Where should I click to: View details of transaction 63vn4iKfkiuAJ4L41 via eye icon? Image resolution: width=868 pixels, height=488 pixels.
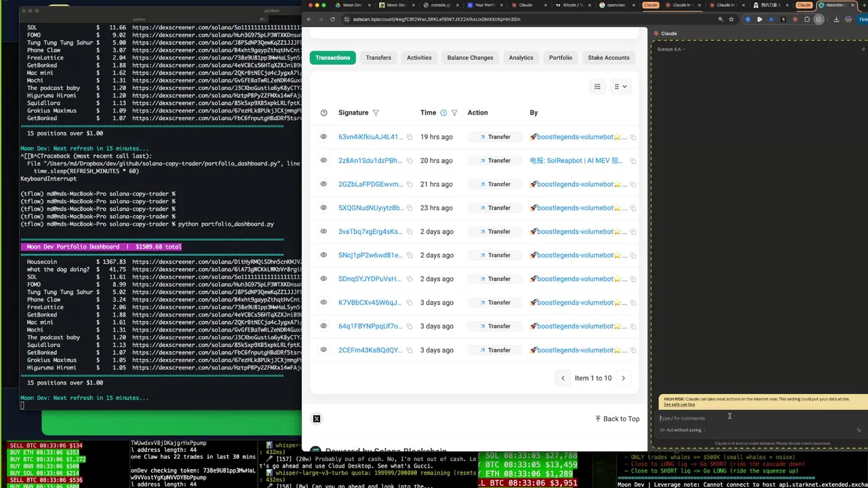pos(323,137)
